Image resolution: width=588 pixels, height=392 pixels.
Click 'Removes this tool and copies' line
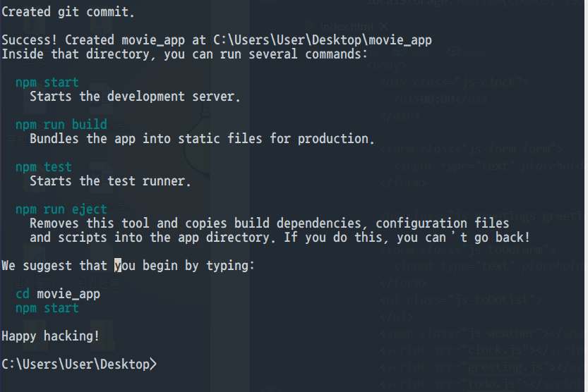point(269,223)
